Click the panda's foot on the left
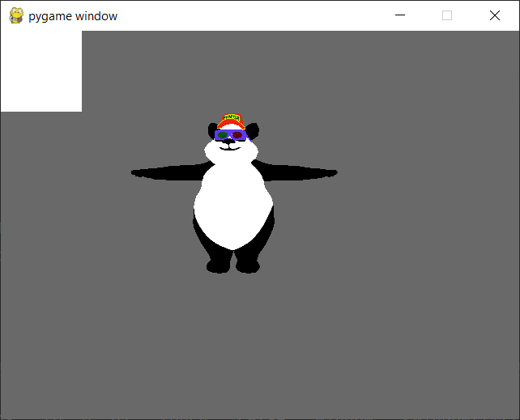Image resolution: width=520 pixels, height=420 pixels. point(218,265)
